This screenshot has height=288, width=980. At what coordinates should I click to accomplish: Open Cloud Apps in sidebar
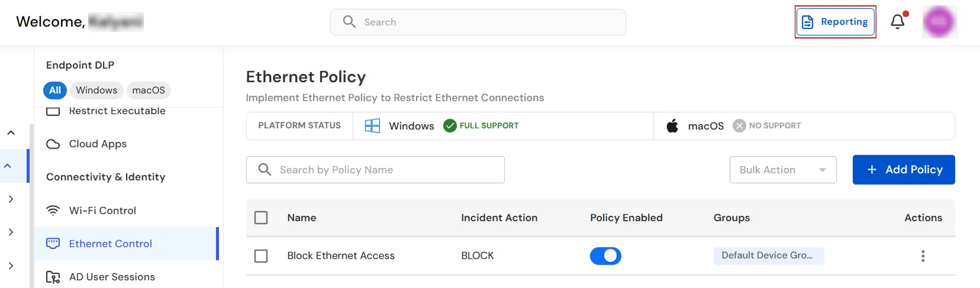point(98,144)
